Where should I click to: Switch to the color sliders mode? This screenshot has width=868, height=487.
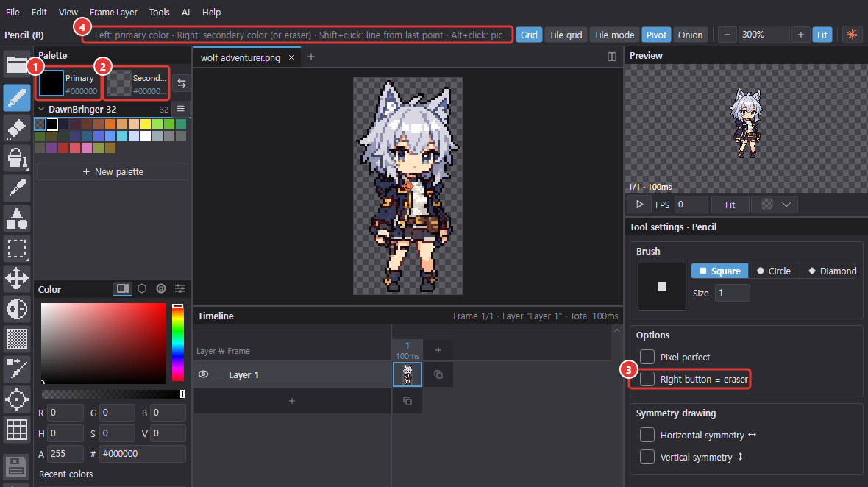180,288
